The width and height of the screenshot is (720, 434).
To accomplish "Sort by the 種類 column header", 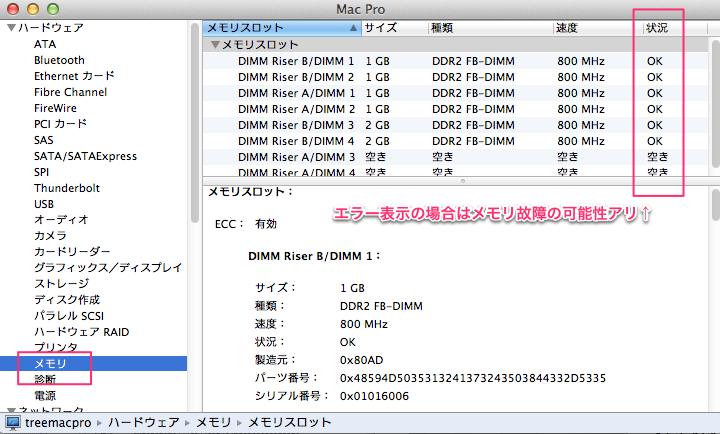I will (x=490, y=28).
